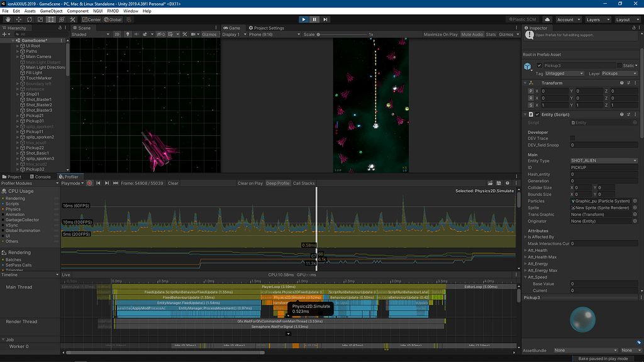Select the Scale tool
Viewport: 644px width, 362px height.
(x=40, y=19)
